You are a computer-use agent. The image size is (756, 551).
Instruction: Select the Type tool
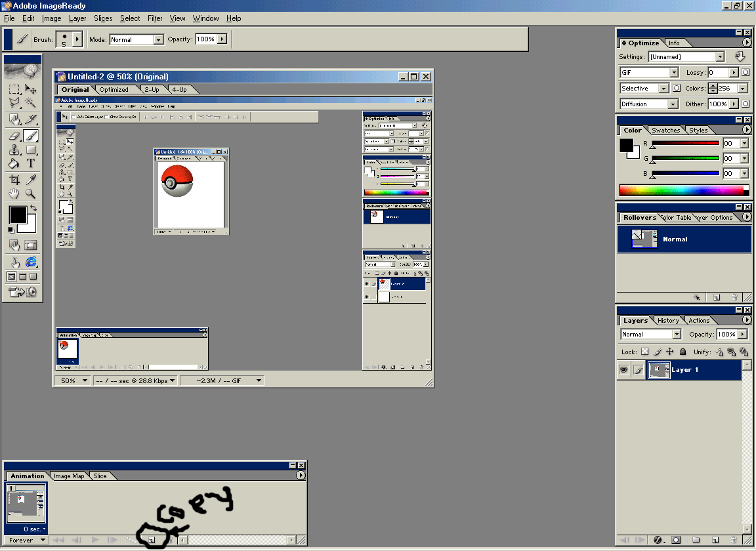click(x=30, y=163)
